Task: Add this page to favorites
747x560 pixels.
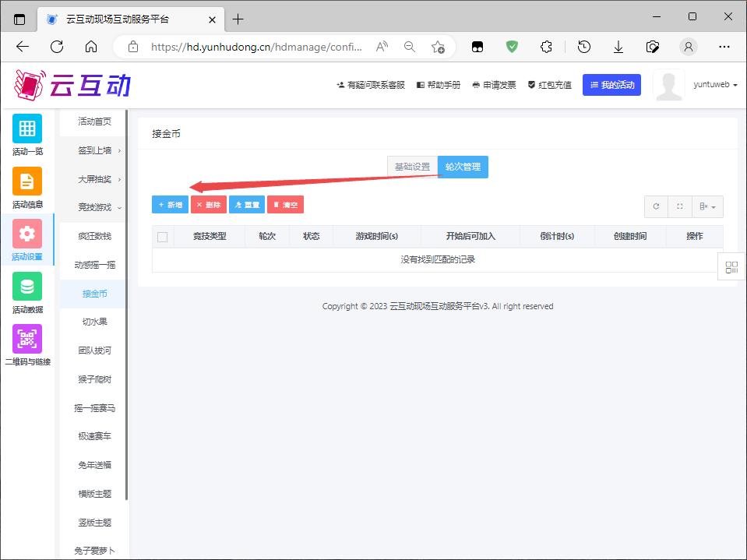Action: pyautogui.click(x=437, y=47)
